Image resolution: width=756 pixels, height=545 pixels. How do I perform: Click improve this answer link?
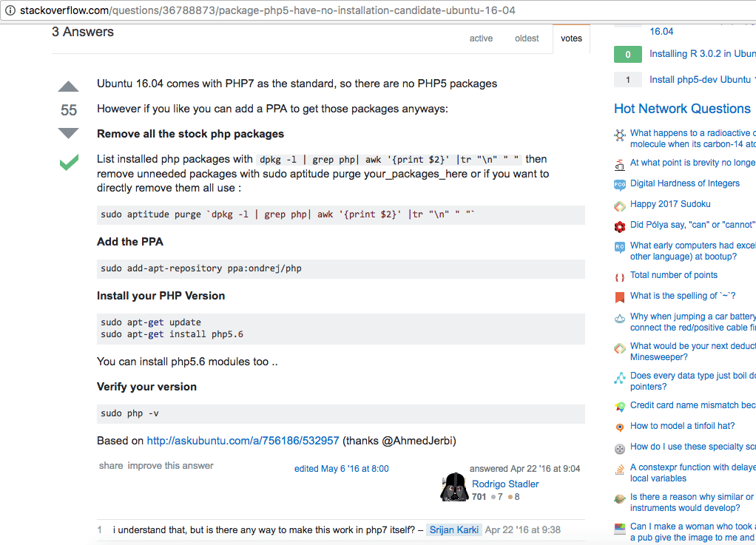click(170, 466)
